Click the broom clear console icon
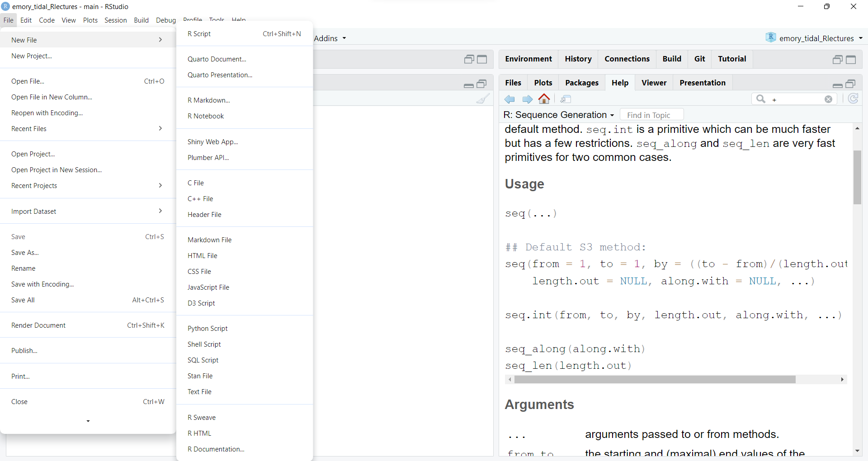 point(483,99)
